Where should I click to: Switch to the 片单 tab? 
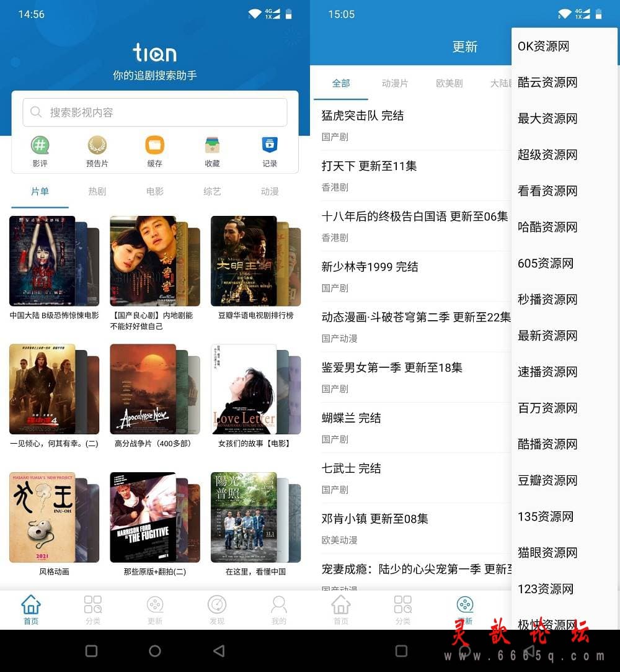coord(40,191)
